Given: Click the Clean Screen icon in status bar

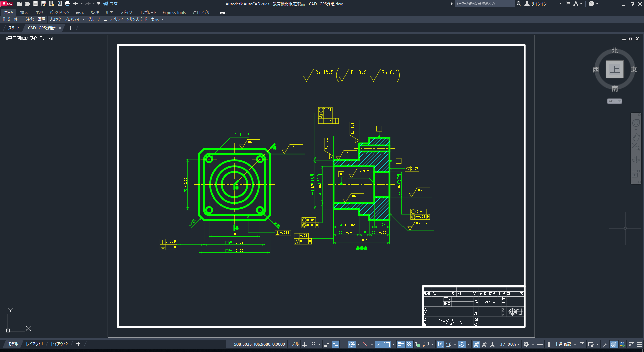Looking at the screenshot, I should coord(631,344).
